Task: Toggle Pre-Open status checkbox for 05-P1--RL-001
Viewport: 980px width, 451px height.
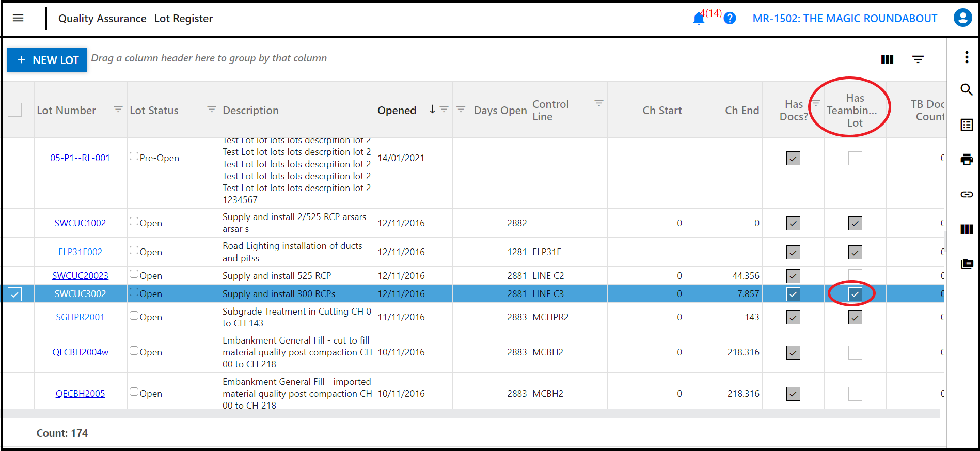Action: coord(134,156)
